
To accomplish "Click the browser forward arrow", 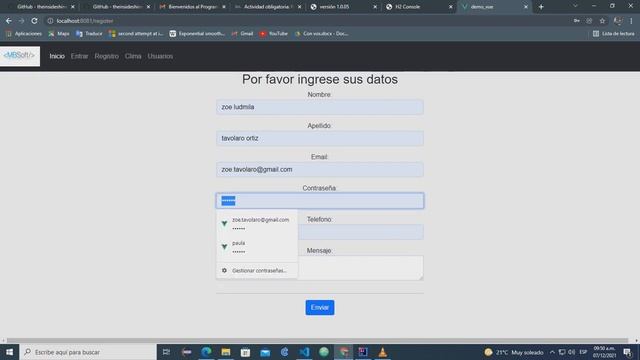I will (x=21, y=21).
